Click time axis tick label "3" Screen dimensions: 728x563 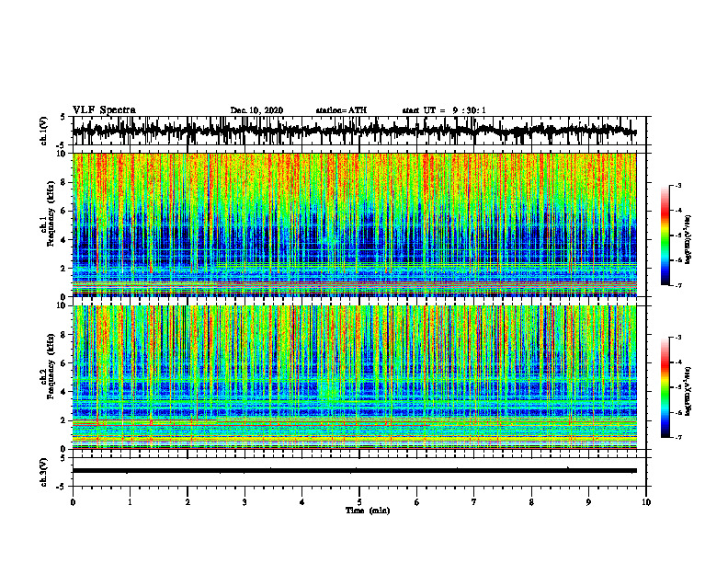[x=245, y=502]
